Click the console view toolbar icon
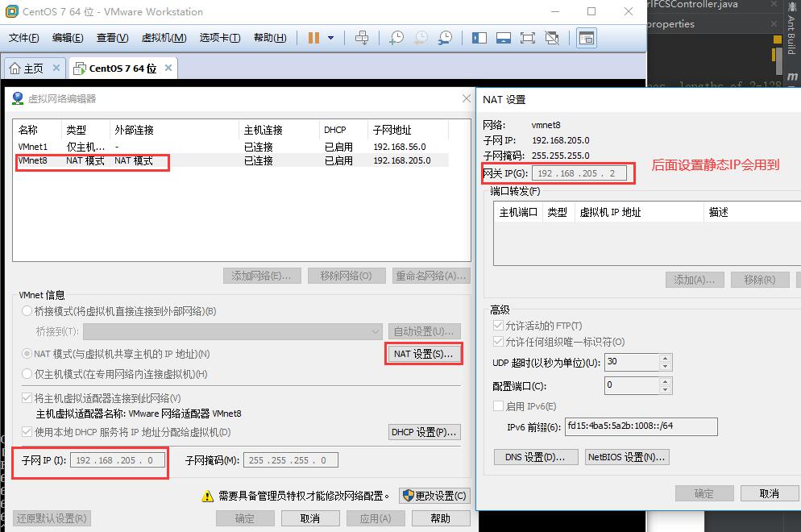801x532 pixels. (587, 38)
